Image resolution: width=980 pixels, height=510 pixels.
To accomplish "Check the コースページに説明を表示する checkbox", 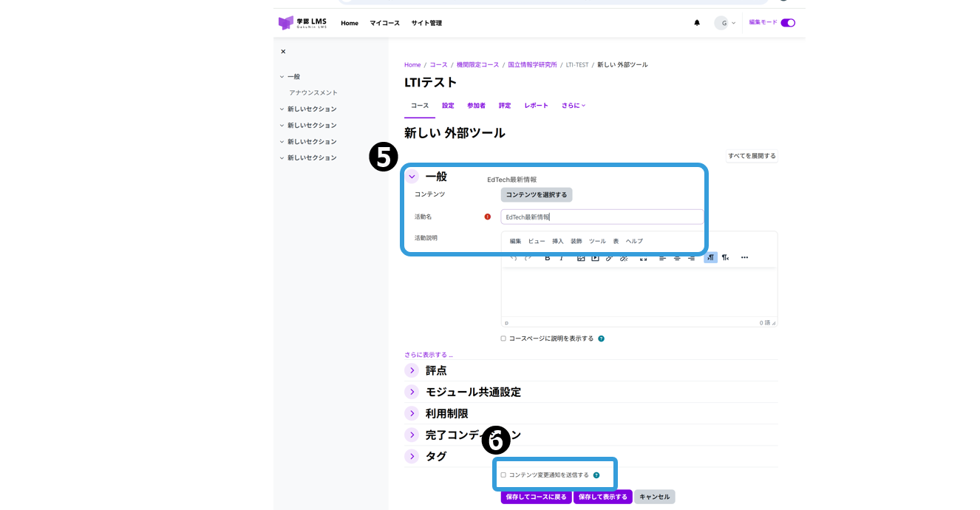I will click(x=503, y=339).
